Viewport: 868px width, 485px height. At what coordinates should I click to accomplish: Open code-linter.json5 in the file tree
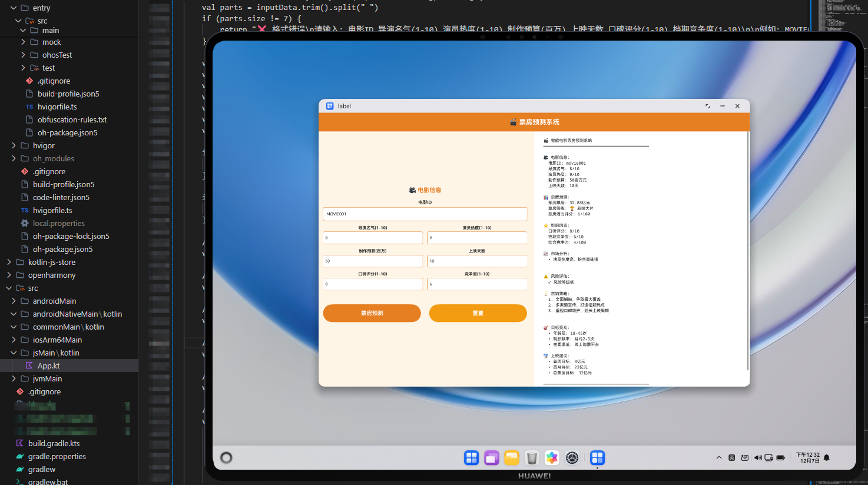pos(61,197)
